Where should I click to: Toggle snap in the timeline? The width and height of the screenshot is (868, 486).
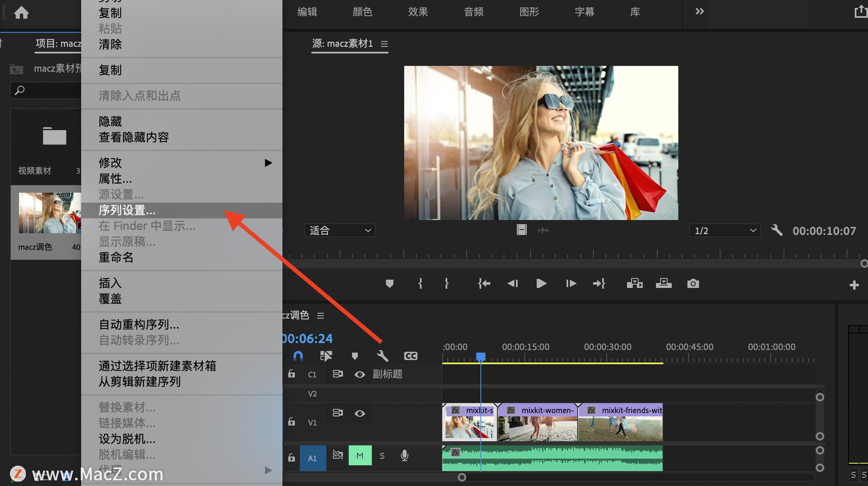(298, 356)
